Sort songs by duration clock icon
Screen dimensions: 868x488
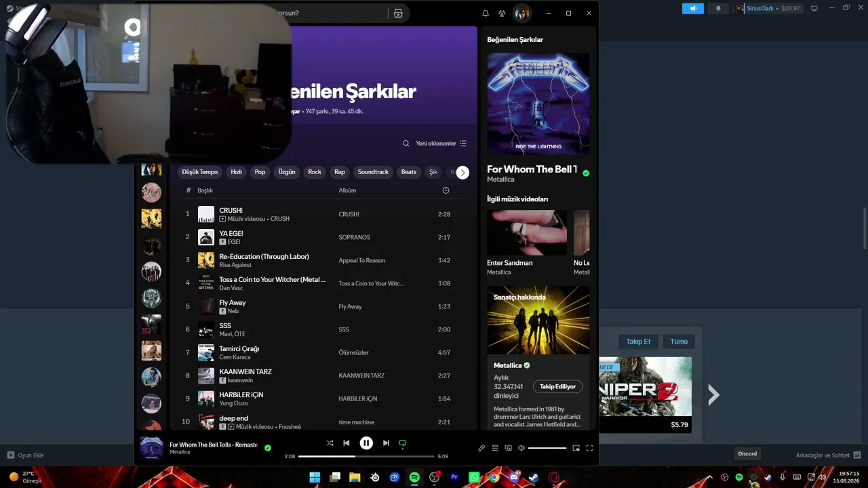(x=446, y=190)
